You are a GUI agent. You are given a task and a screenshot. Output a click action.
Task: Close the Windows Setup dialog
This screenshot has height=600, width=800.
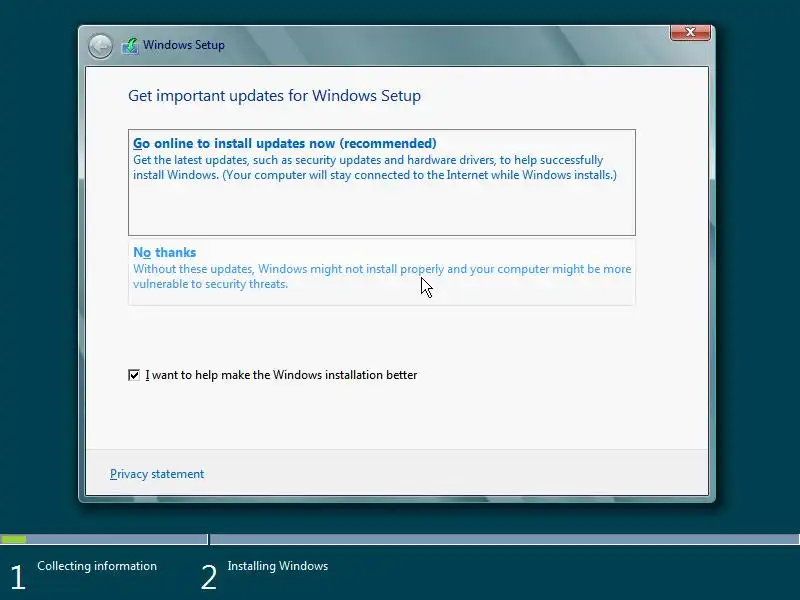(x=690, y=32)
